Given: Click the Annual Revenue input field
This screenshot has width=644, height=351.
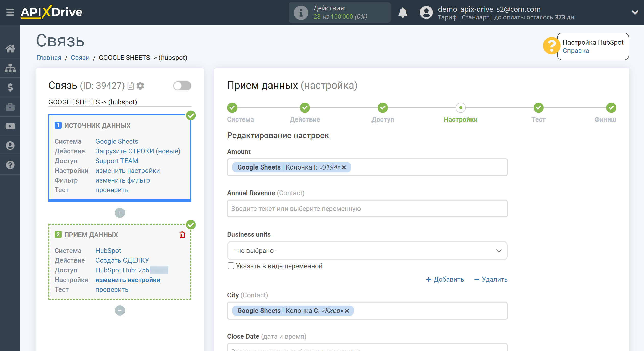Looking at the screenshot, I should 367,209.
